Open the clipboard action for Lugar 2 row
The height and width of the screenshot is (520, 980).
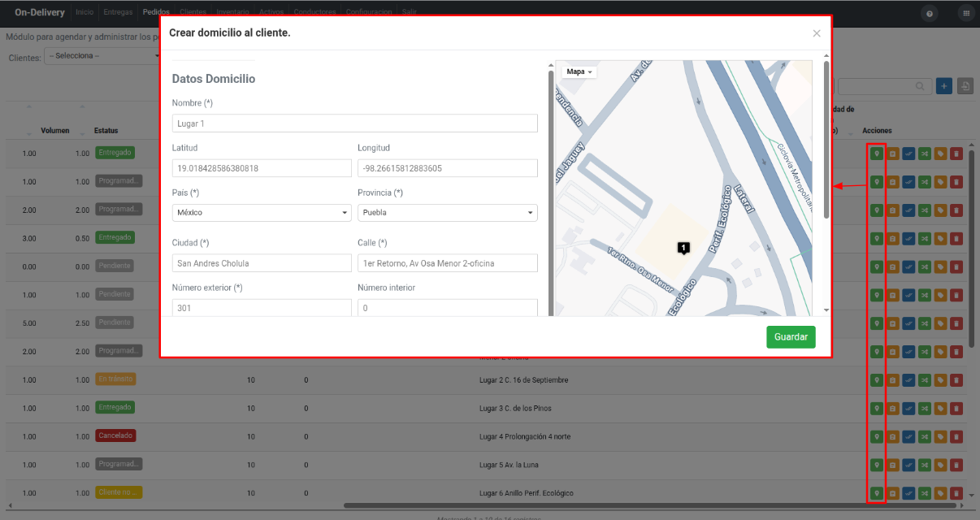click(x=892, y=379)
